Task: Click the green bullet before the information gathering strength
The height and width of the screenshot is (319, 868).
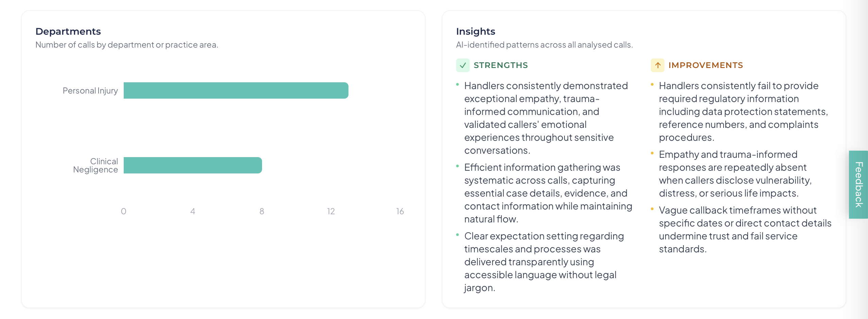Action: [457, 166]
